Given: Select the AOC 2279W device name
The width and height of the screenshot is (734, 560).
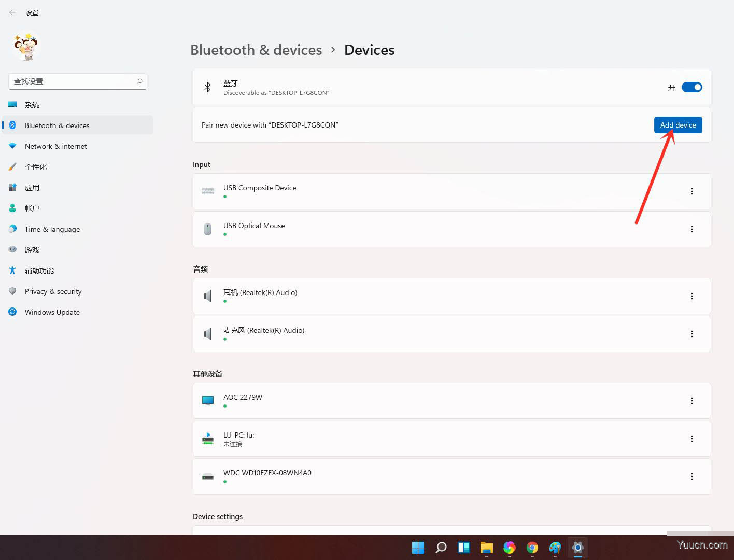Looking at the screenshot, I should 243,397.
